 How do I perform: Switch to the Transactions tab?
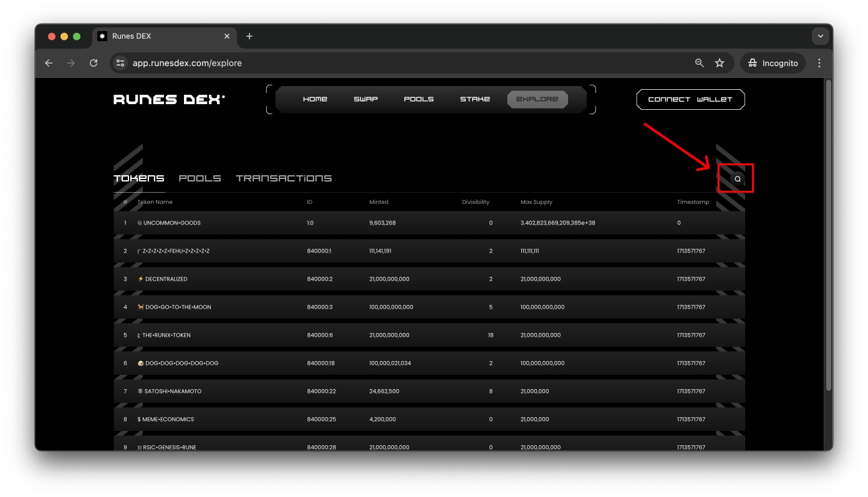(x=284, y=178)
